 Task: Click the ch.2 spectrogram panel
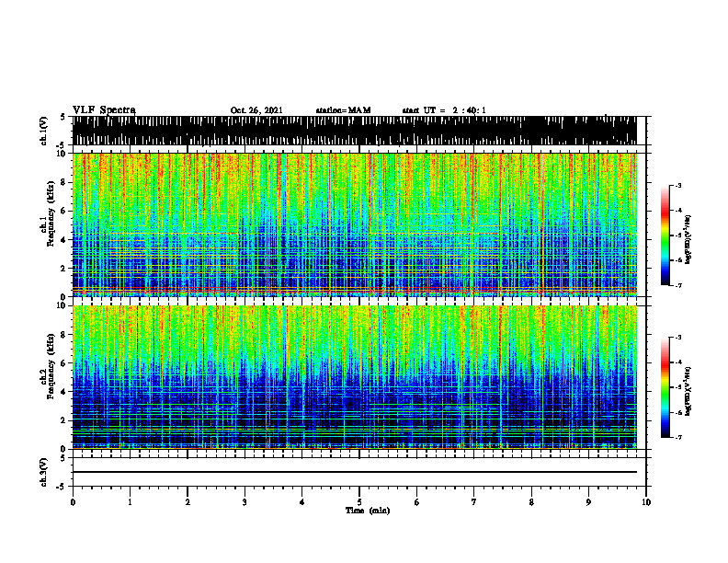[x=355, y=377]
